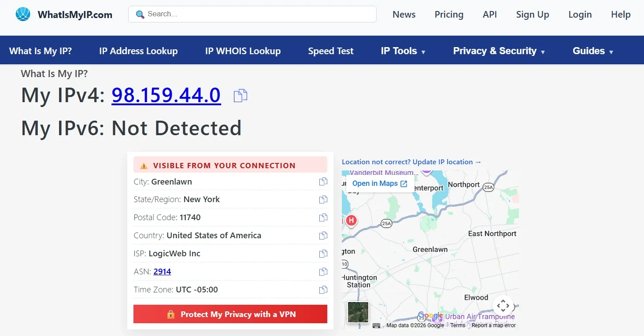Click Open in Maps button

[380, 184]
